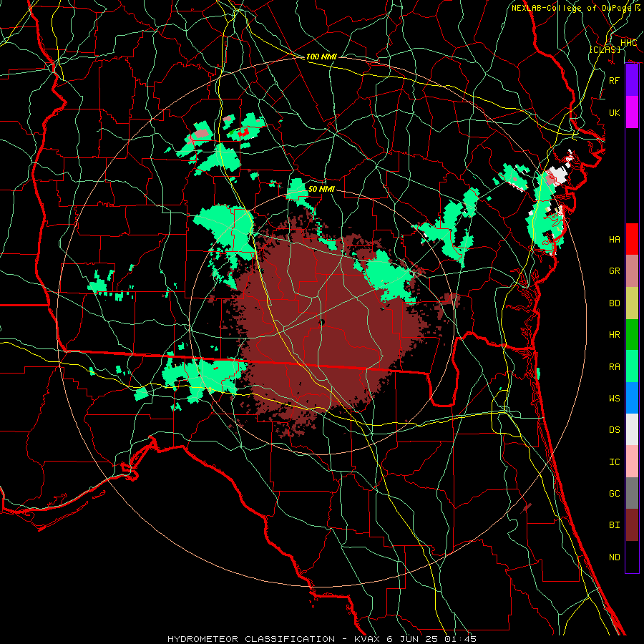Click the radar site dot at center
Image resolution: width=644 pixels, height=644 pixels.
pyautogui.click(x=321, y=323)
